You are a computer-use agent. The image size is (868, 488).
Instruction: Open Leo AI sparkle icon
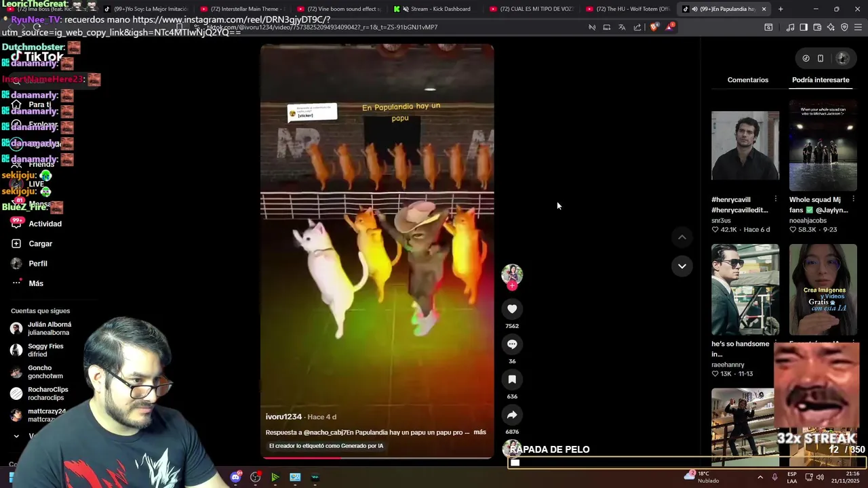click(x=831, y=27)
